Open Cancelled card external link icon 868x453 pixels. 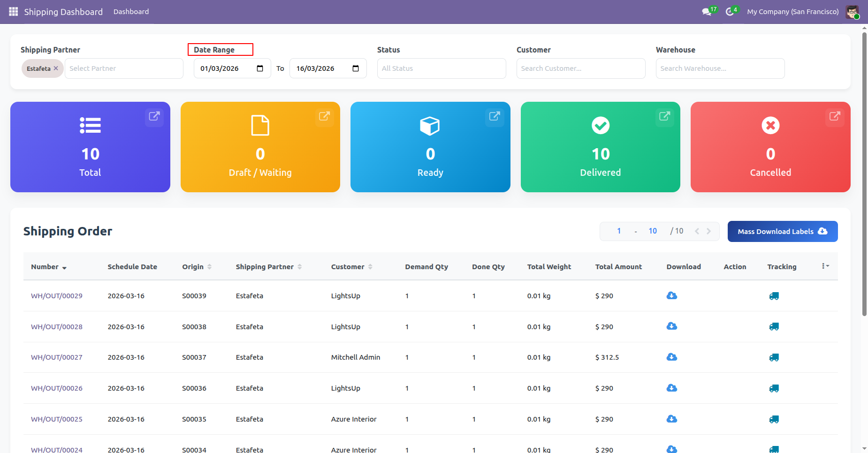(834, 116)
